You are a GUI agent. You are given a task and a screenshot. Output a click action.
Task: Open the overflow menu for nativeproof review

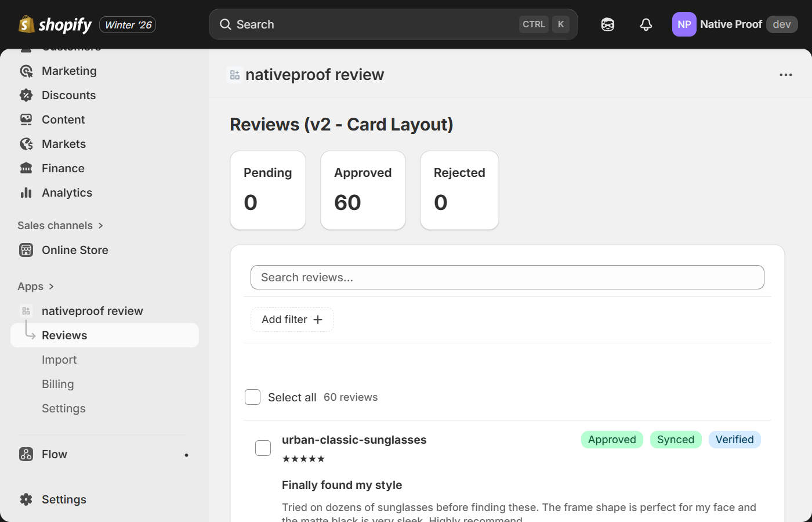tap(785, 75)
